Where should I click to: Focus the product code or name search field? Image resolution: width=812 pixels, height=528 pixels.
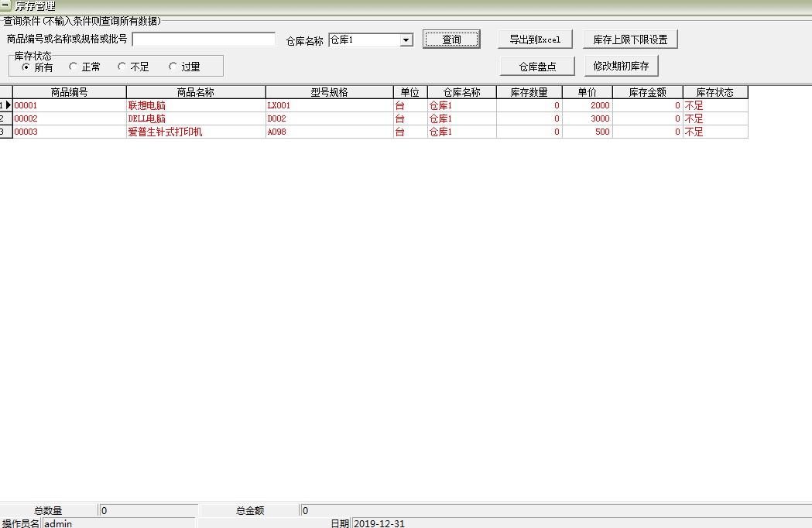[x=204, y=39]
